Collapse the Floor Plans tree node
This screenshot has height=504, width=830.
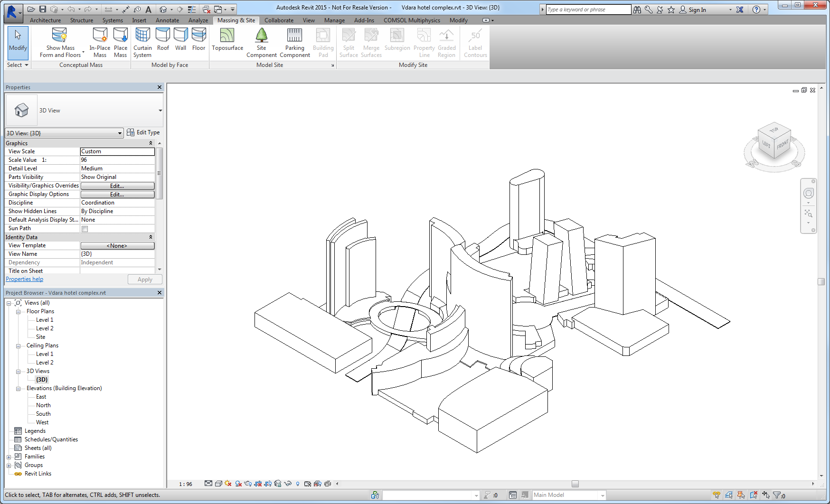pyautogui.click(x=19, y=312)
